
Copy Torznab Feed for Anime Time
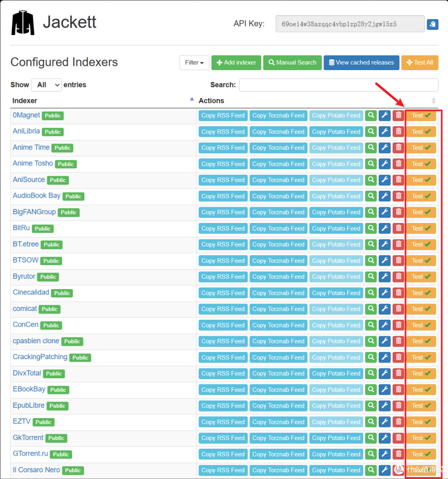click(x=278, y=148)
